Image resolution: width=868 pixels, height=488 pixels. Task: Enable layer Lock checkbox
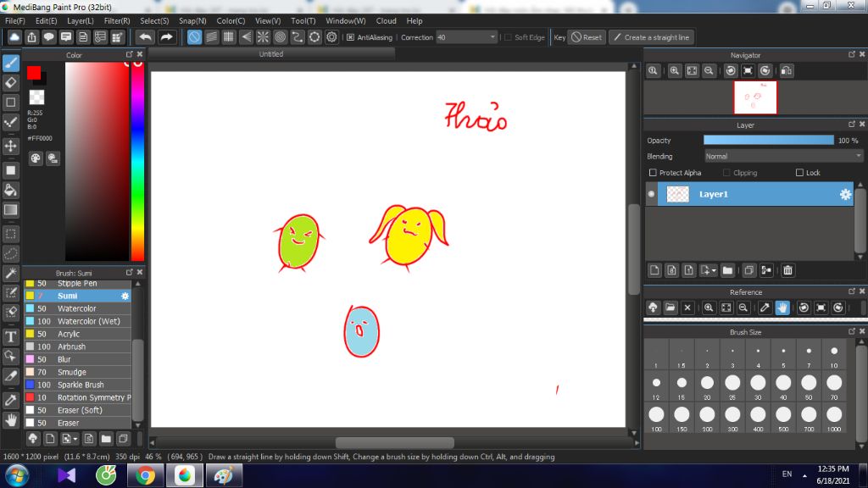[x=799, y=173]
